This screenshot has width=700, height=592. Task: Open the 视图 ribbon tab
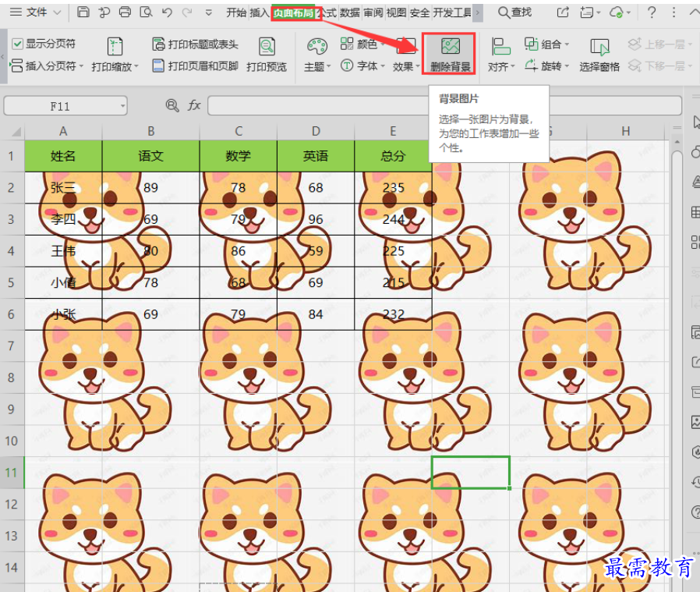click(x=396, y=13)
